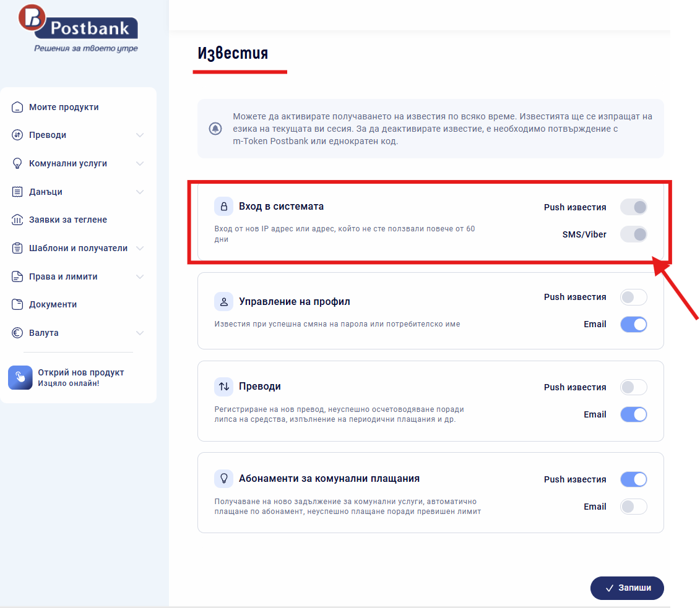Click the lightbulb icon beside Абонаменти heading

click(x=223, y=479)
